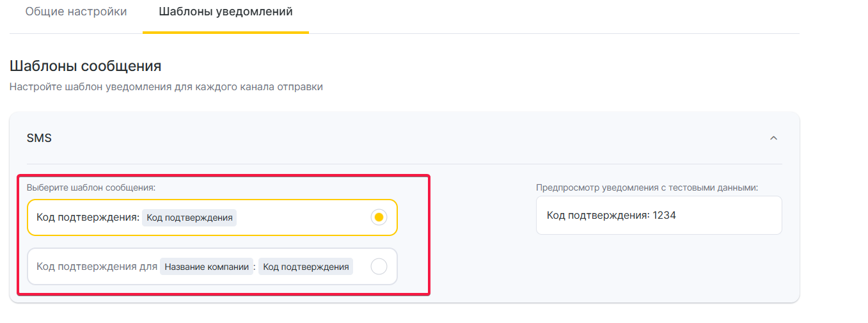Viewport: 868px width, 323px height.
Task: Switch to the Общие настройки tab
Action: (x=76, y=12)
